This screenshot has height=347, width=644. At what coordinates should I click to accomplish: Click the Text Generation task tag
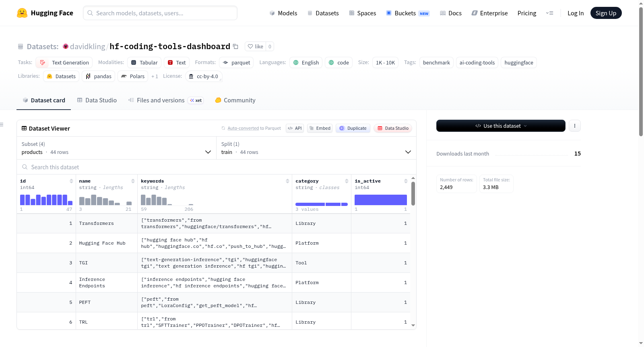coord(64,62)
